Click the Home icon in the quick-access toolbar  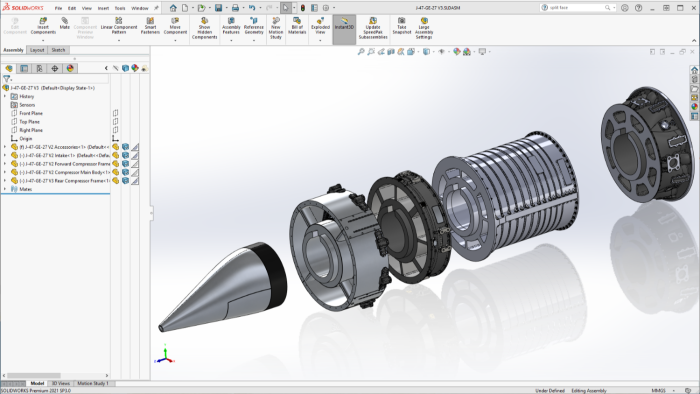point(173,8)
